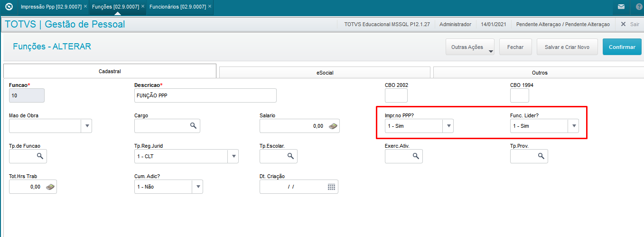Open the TOTVS logo menu
644x237 pixels.
pos(8,7)
